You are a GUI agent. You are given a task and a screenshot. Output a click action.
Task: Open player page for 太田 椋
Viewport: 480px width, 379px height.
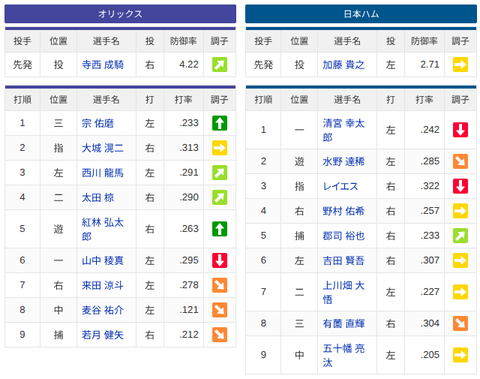[x=98, y=197]
